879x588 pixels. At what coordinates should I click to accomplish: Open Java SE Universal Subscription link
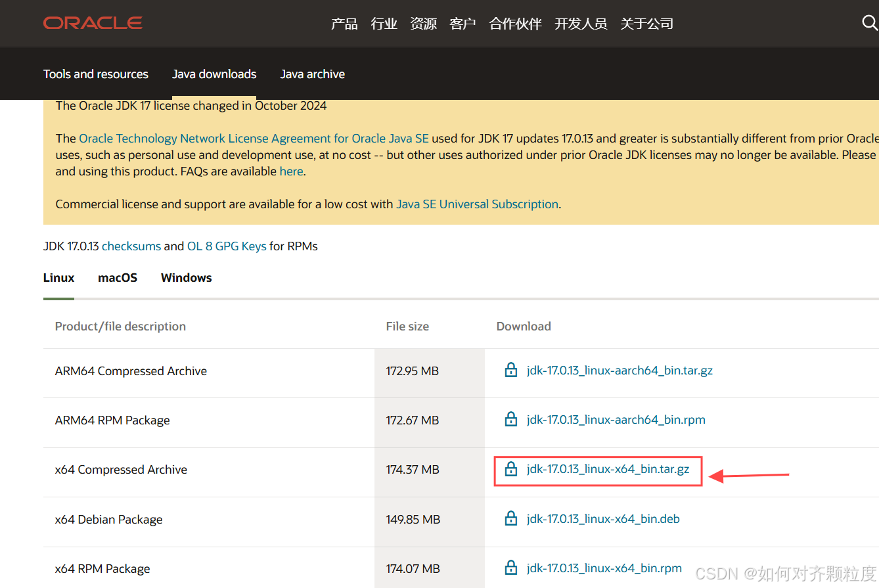click(478, 204)
